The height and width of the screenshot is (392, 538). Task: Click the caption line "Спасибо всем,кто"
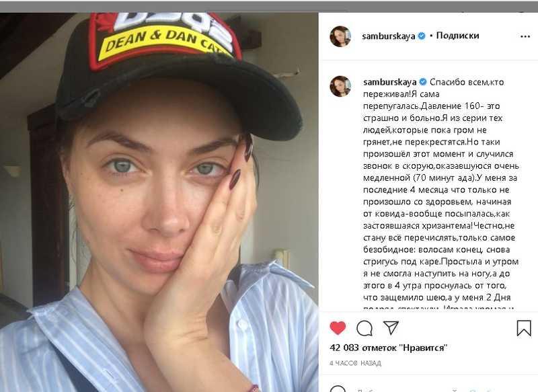click(x=467, y=82)
